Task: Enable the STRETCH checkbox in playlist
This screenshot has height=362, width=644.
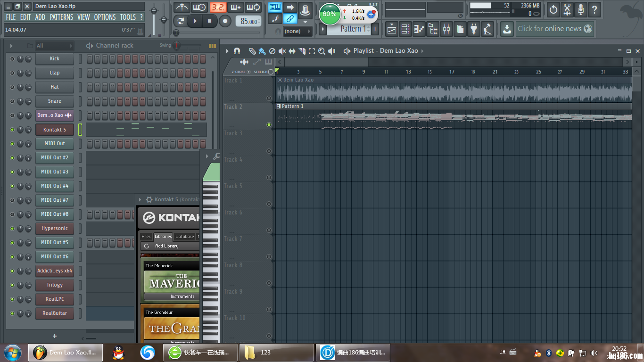Action: pos(271,72)
